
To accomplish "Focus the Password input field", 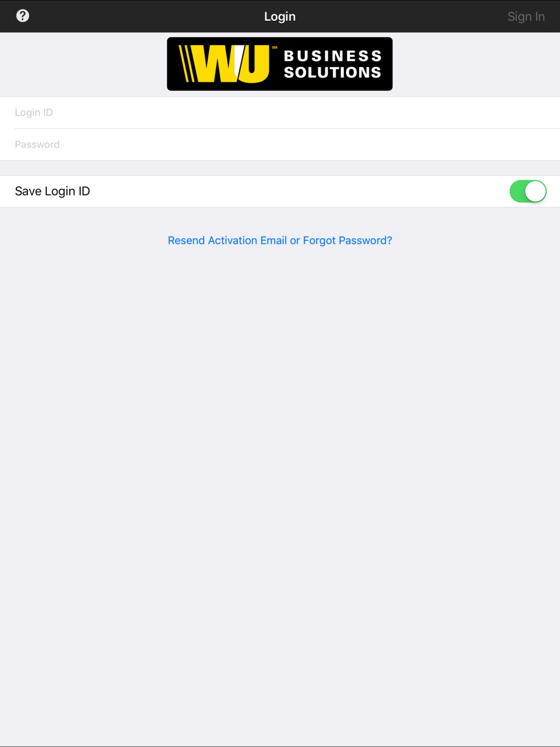I will (x=280, y=144).
